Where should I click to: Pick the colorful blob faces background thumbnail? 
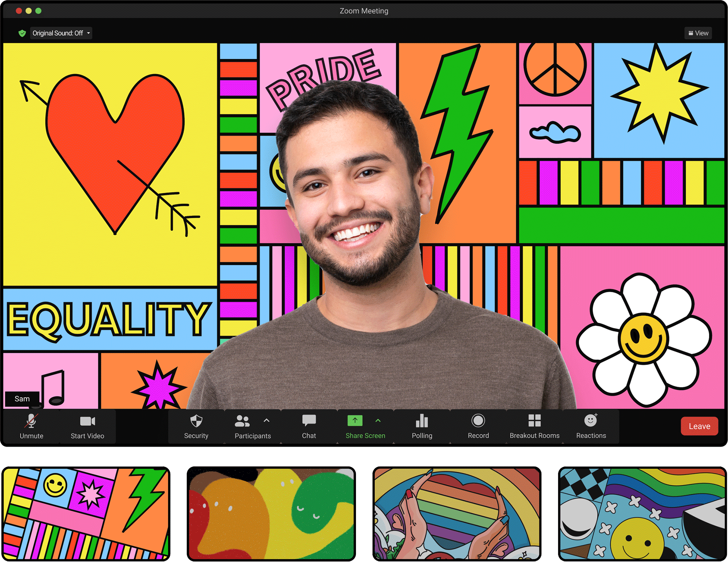pyautogui.click(x=271, y=514)
